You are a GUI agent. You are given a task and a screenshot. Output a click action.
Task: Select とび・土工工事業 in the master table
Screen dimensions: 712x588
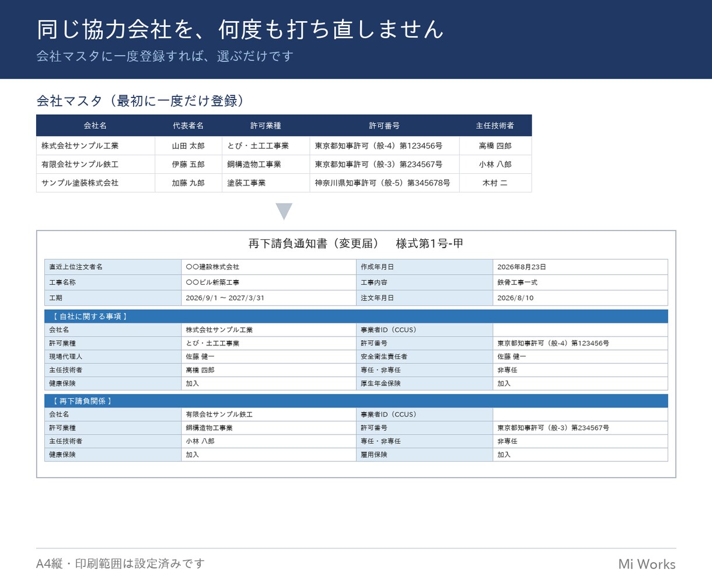[x=266, y=146]
